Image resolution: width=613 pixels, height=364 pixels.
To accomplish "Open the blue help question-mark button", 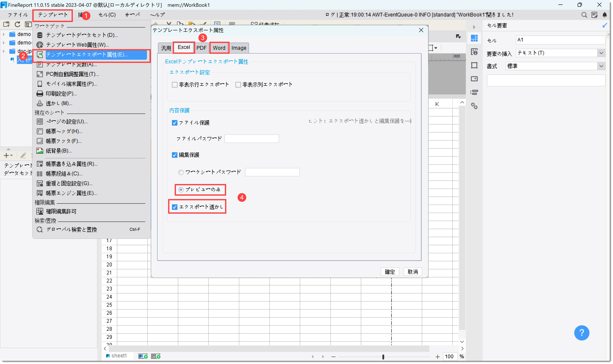I will [582, 333].
